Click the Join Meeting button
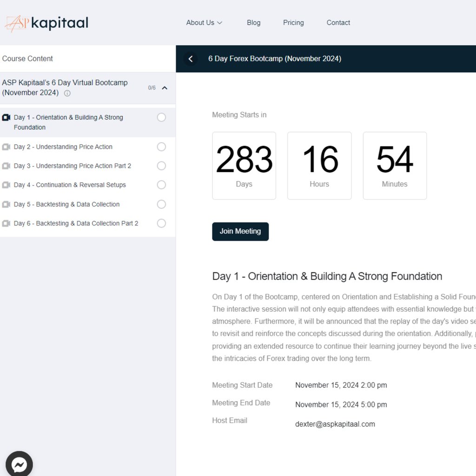 click(x=240, y=231)
